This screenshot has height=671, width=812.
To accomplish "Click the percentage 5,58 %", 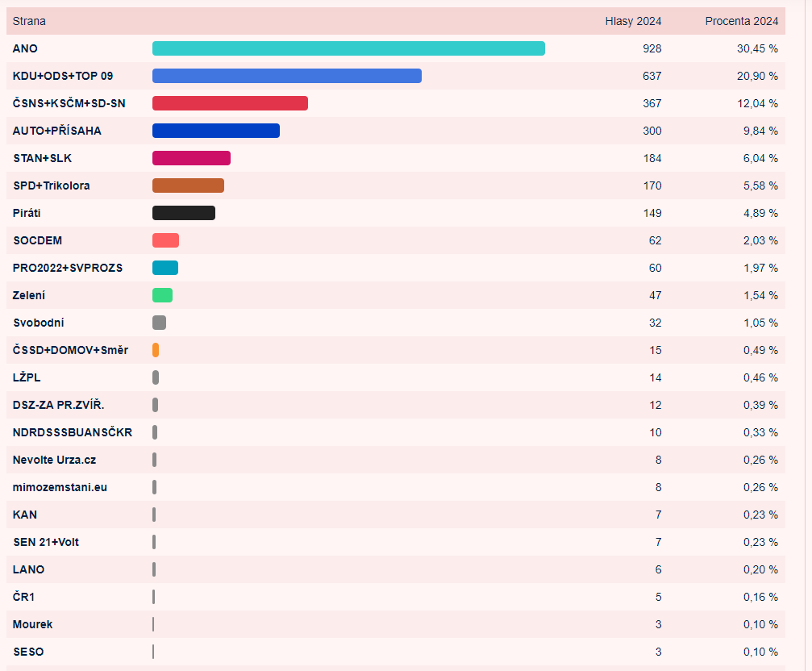I will (x=760, y=185).
